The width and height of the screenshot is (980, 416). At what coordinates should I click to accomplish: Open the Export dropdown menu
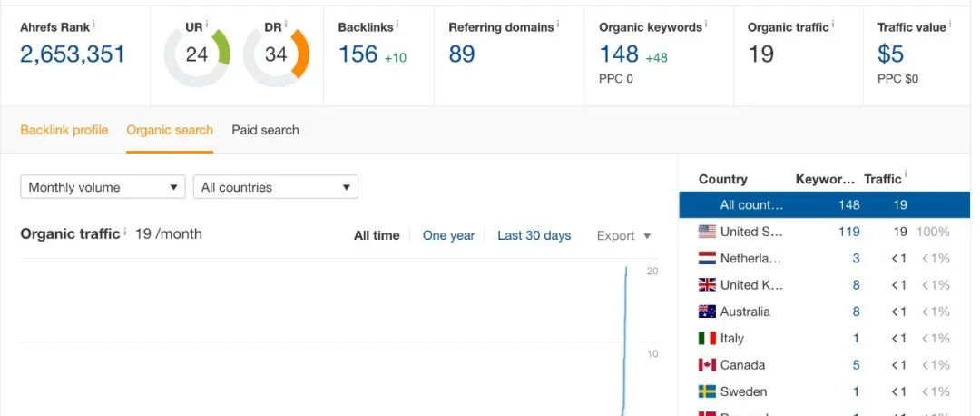pyautogui.click(x=623, y=236)
